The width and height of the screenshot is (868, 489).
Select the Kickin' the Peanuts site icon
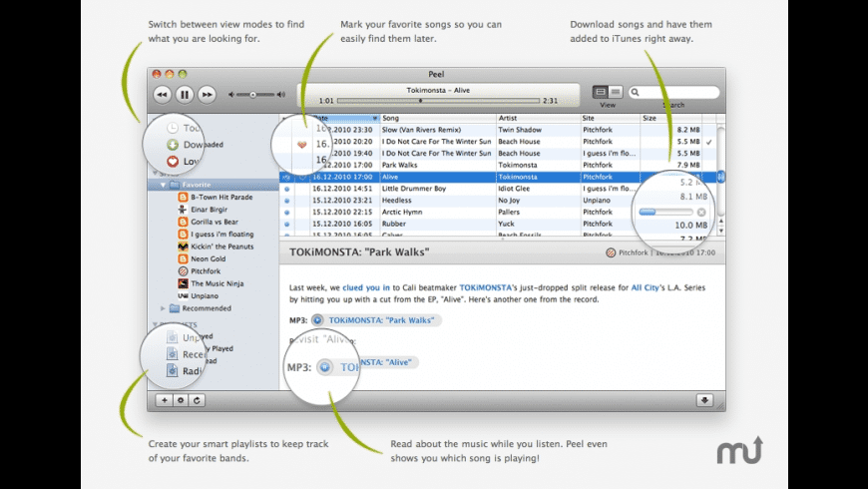(183, 246)
